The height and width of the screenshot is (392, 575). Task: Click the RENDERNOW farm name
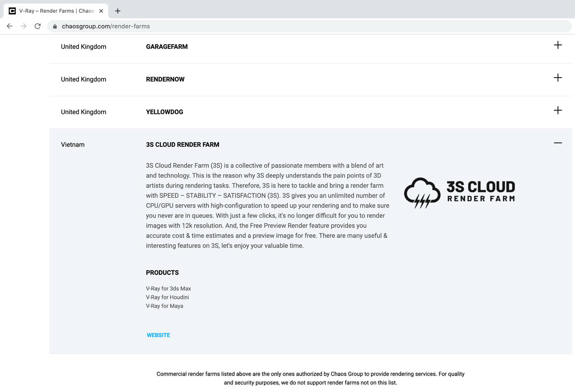165,79
